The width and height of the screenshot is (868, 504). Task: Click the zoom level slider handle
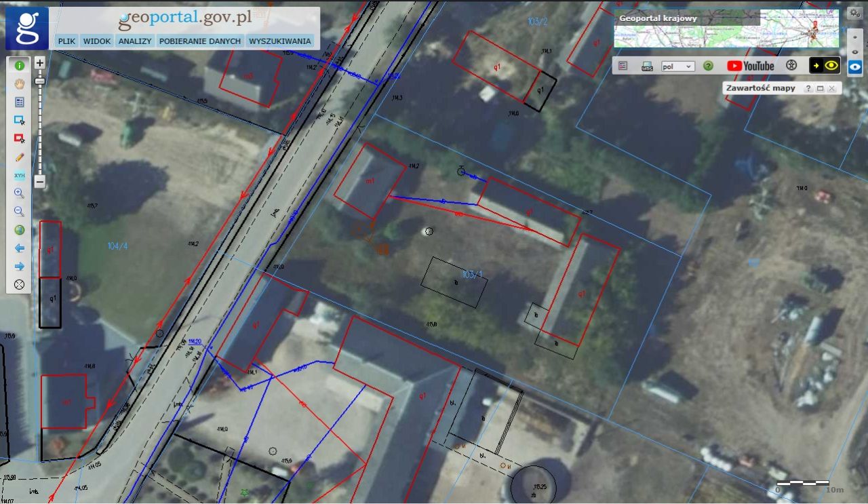pyautogui.click(x=40, y=81)
